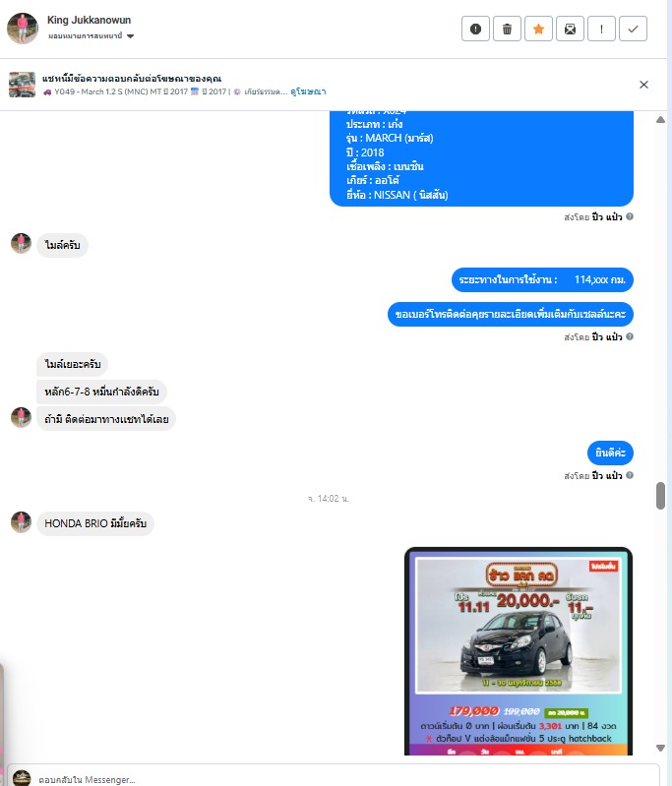
Task: Click the chat scrollbar thumb
Action: click(660, 496)
